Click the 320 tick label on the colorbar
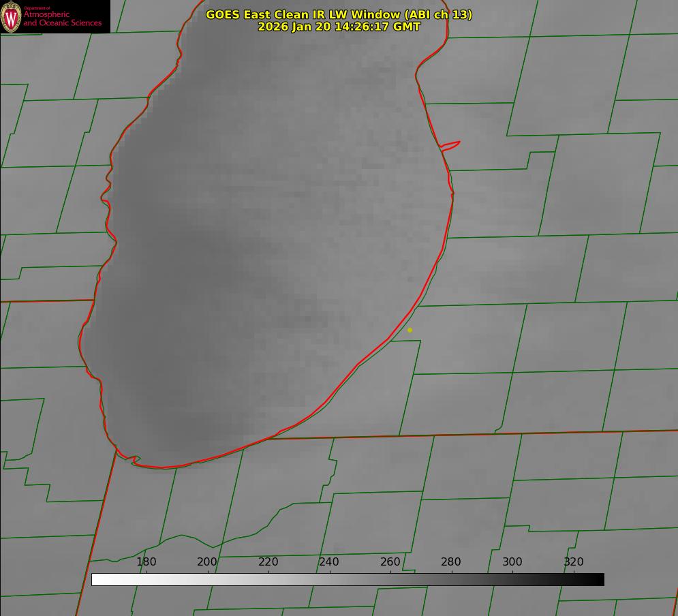Screen dimensions: 678x616 pos(573,562)
